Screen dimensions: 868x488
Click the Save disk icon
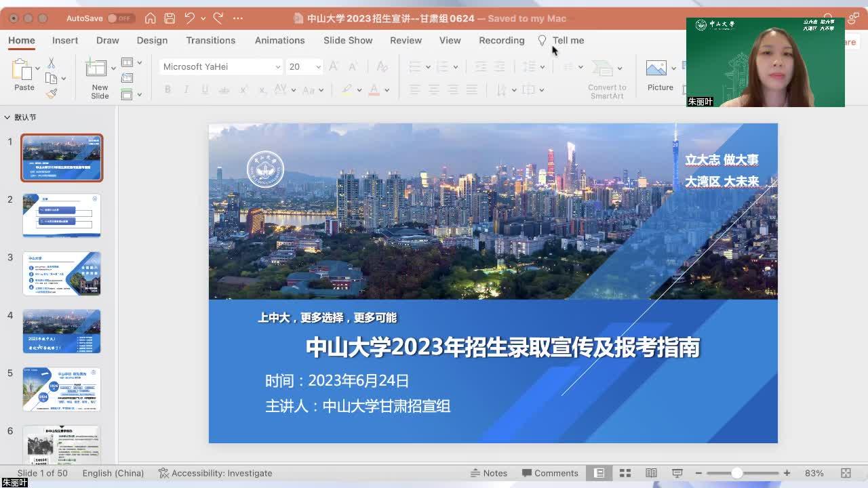[170, 18]
